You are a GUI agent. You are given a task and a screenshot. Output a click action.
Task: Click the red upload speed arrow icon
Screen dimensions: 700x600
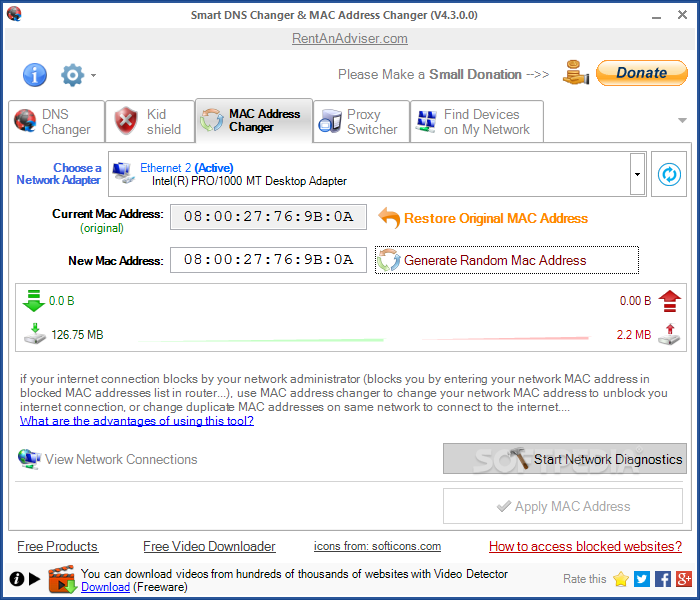tap(670, 301)
